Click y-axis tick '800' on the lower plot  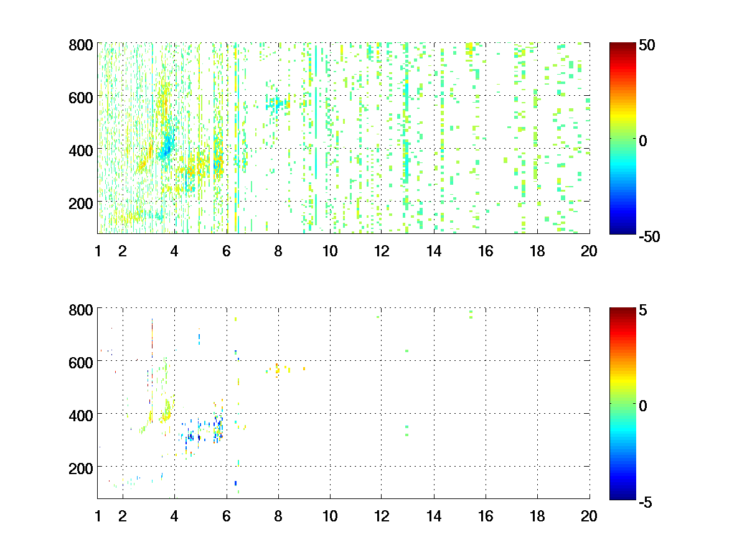(82, 310)
